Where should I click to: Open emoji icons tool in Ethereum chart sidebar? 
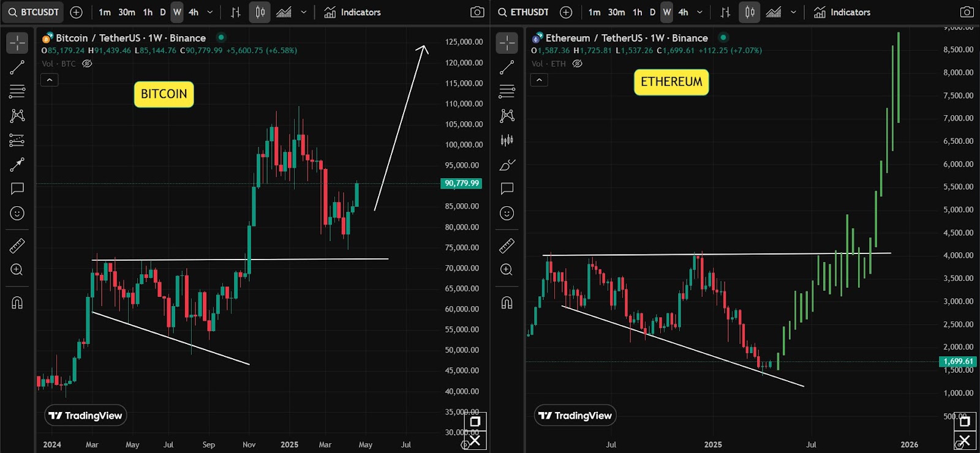point(507,213)
